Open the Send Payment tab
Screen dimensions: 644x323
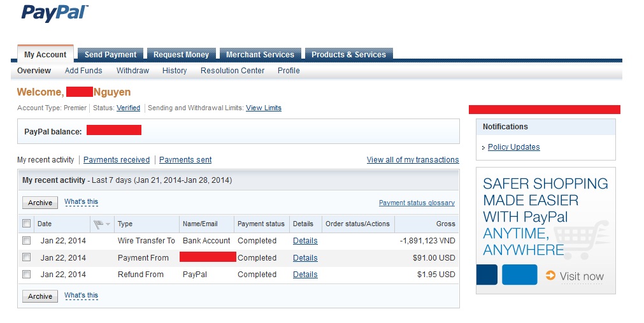(110, 54)
